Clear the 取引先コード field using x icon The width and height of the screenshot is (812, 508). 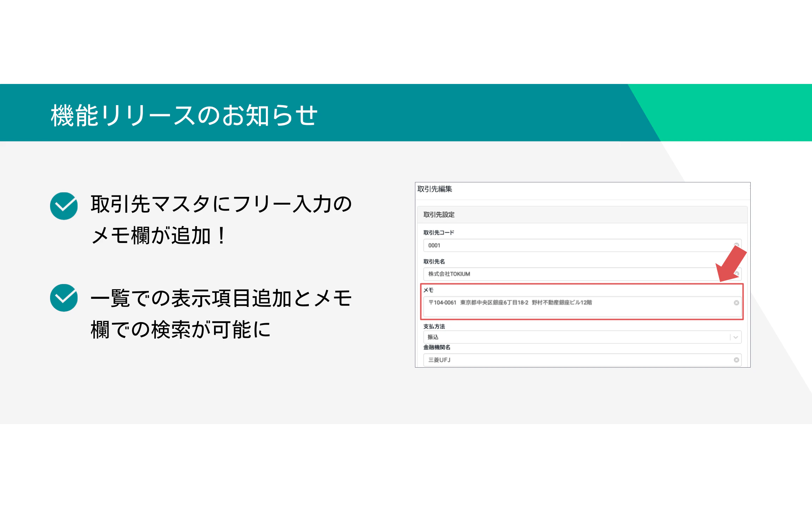[736, 244]
